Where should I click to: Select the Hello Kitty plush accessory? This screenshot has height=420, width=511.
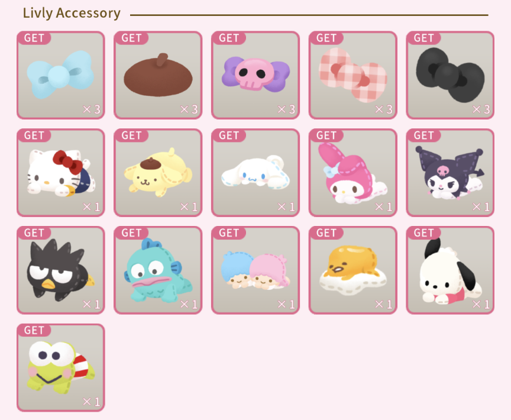[60, 173]
